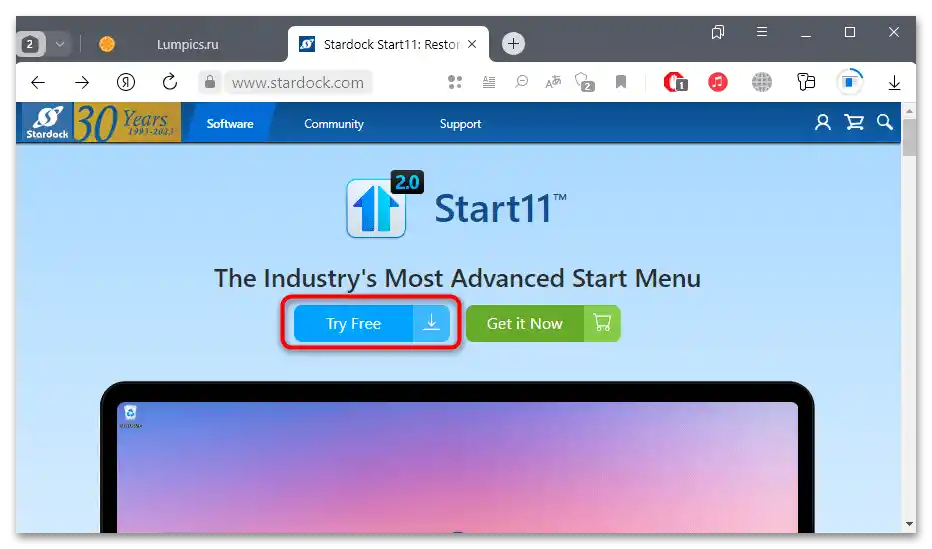932x549 pixels.
Task: Maximize the browser window
Action: [x=850, y=32]
